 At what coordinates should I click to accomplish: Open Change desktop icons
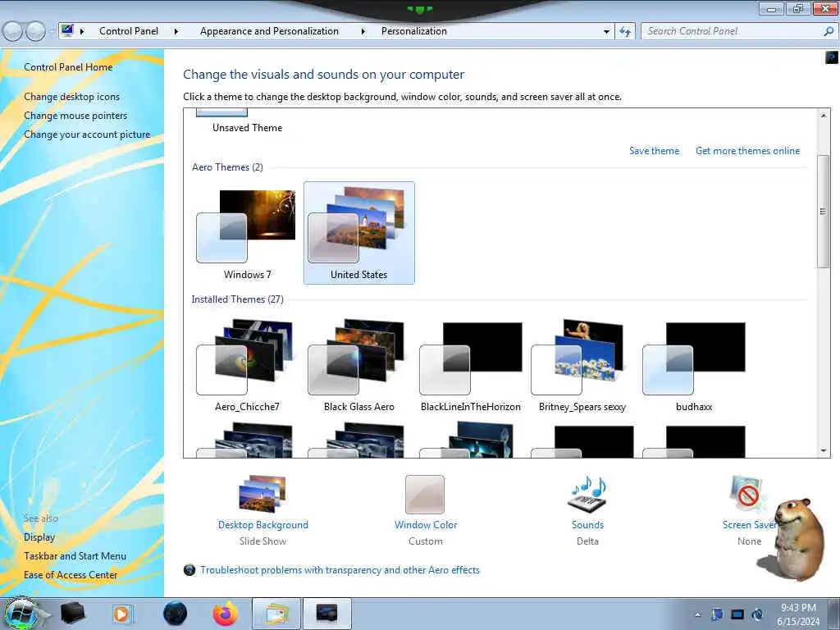[72, 97]
